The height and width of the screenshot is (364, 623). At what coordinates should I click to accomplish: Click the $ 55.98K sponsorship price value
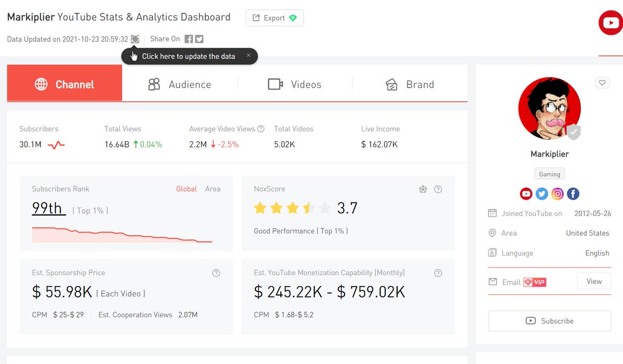62,292
